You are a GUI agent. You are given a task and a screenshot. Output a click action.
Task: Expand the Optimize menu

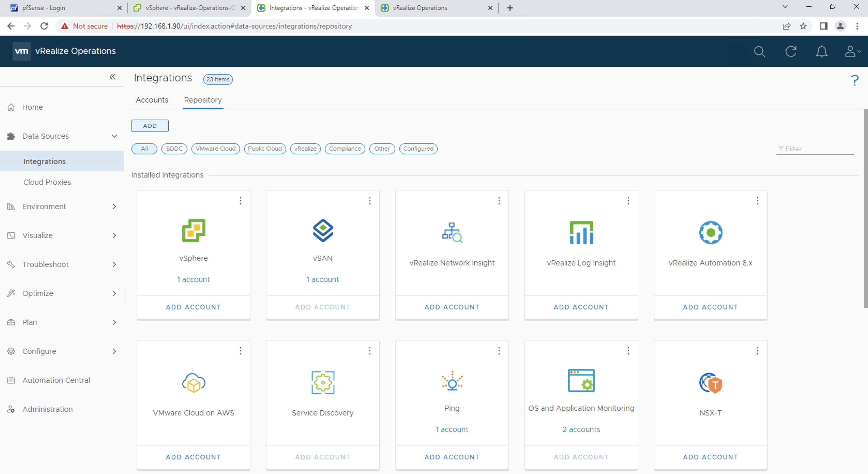click(x=114, y=293)
